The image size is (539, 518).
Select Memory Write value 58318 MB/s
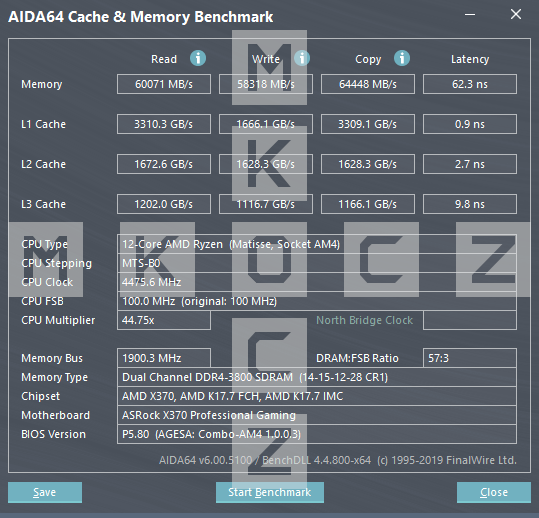pos(266,84)
